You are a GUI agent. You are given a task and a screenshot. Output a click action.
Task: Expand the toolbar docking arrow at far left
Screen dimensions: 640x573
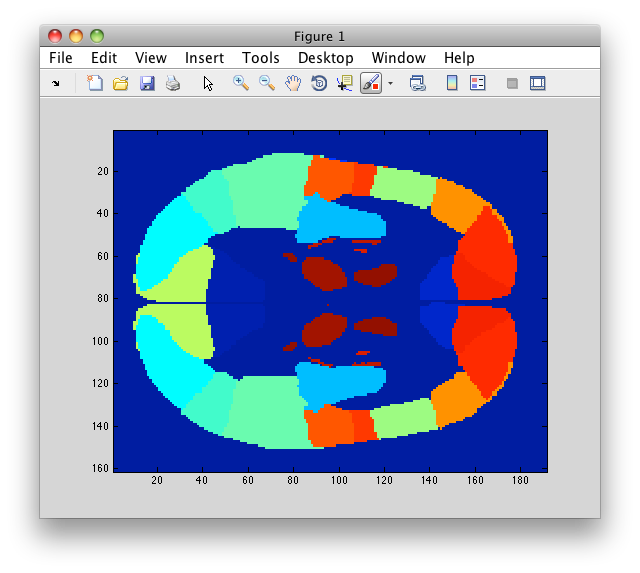(56, 84)
